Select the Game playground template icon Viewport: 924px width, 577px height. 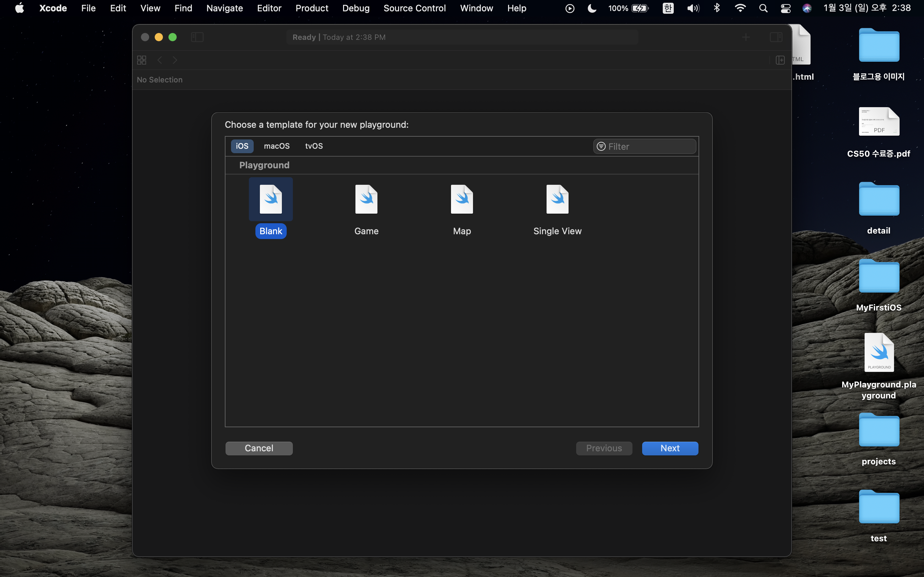pyautogui.click(x=366, y=200)
